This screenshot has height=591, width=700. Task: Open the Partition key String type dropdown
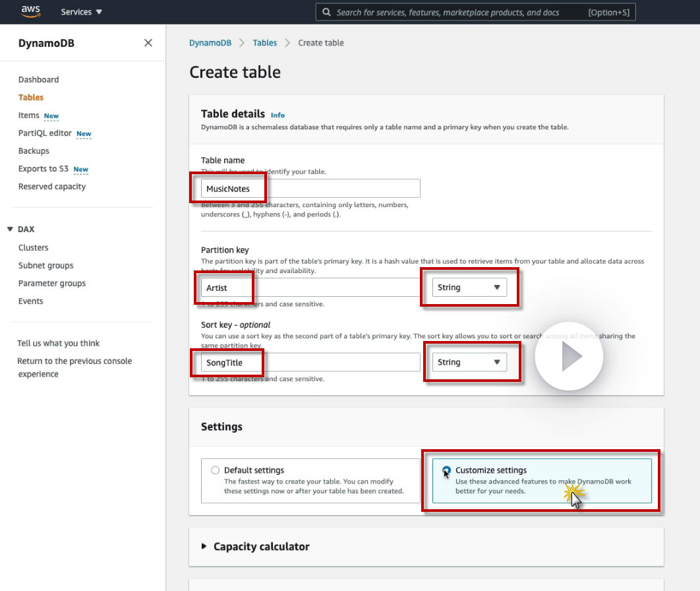469,287
